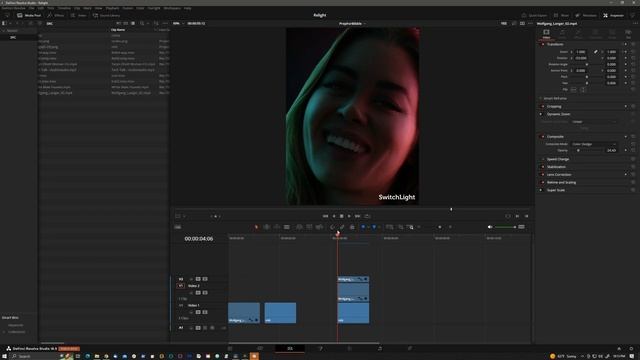Image resolution: width=640 pixels, height=360 pixels.
Task: Open the Media Pool panel
Action: click(29, 16)
